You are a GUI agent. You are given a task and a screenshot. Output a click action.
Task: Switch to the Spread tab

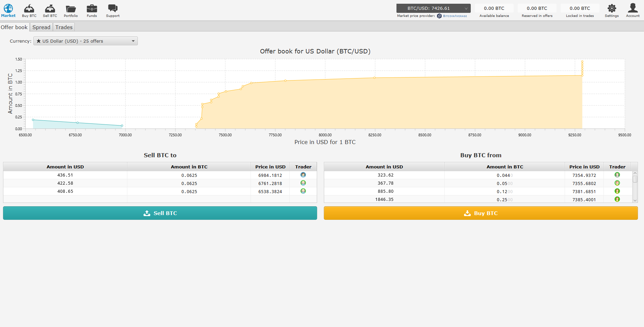click(x=41, y=27)
